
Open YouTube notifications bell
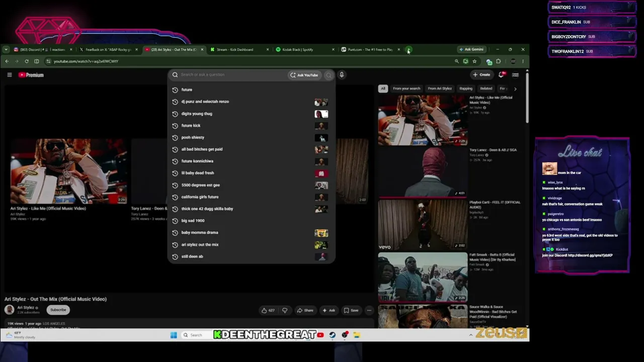point(501,74)
